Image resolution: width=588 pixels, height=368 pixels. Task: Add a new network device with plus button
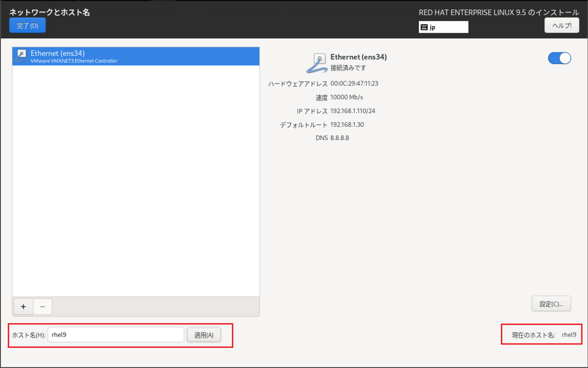tap(23, 306)
